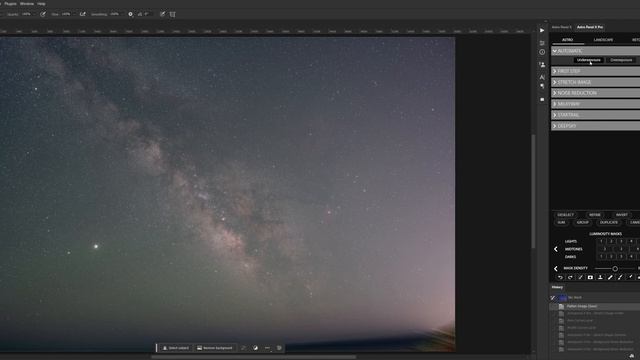Open the smoothing options gear icon
This screenshot has width=640, height=360.
click(130, 14)
